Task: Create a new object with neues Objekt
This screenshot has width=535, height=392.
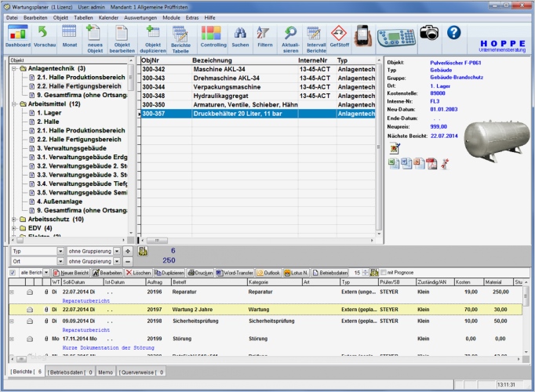Action: click(x=95, y=36)
